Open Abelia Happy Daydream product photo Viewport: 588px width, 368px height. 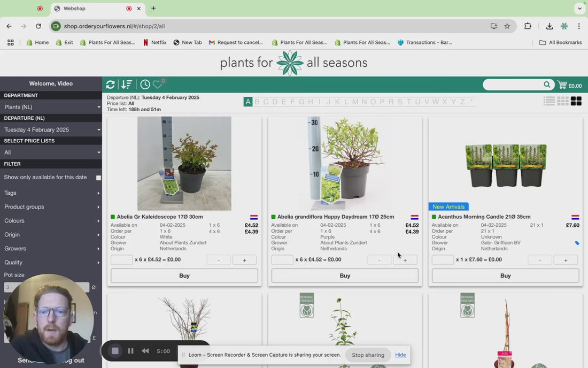click(345, 164)
